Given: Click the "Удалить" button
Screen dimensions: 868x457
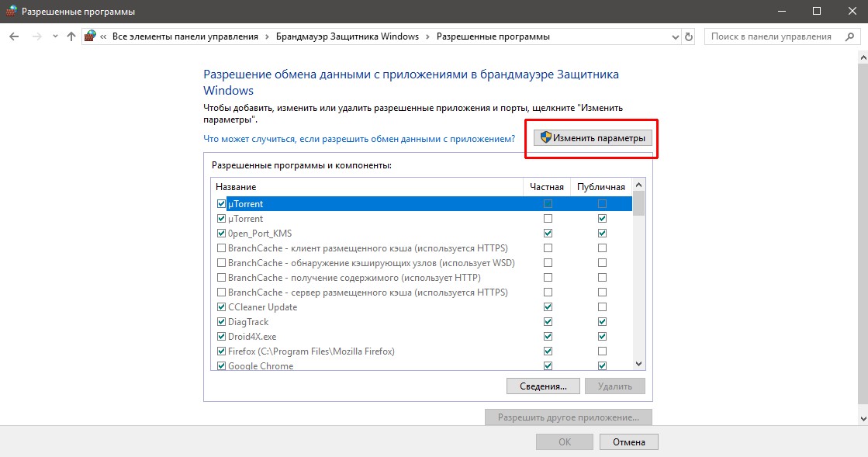Looking at the screenshot, I should click(x=615, y=386).
